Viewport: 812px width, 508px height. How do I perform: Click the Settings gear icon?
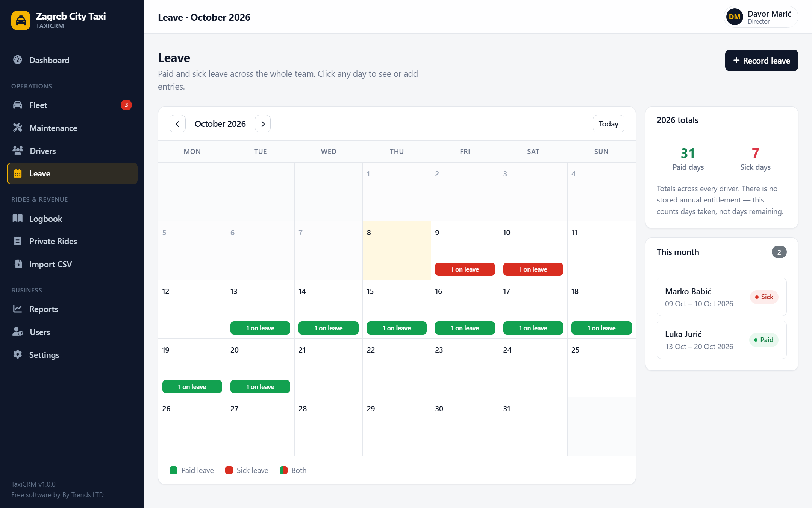(18, 354)
